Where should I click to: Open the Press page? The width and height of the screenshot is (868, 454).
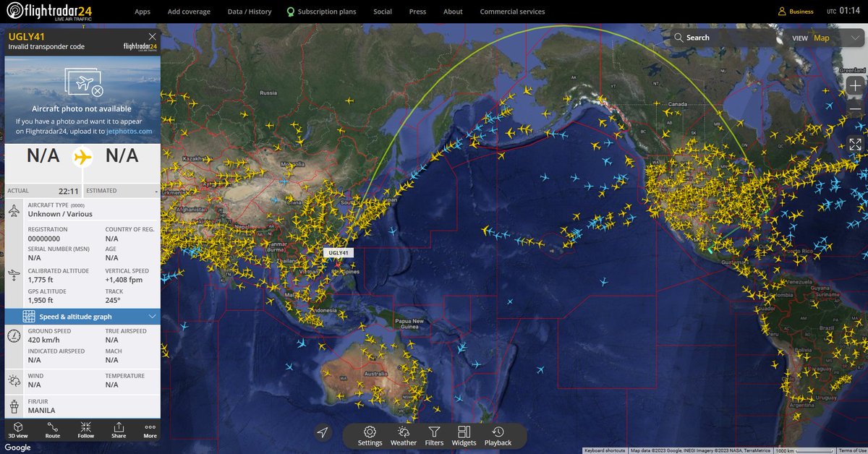(417, 12)
